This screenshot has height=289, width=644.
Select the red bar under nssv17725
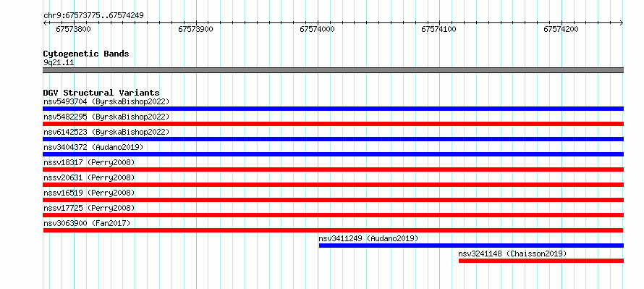click(333, 215)
